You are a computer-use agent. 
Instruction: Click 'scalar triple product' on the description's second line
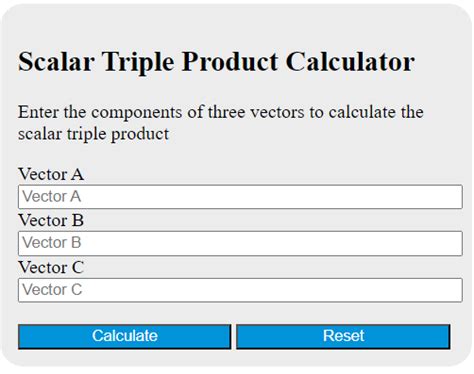click(x=94, y=135)
